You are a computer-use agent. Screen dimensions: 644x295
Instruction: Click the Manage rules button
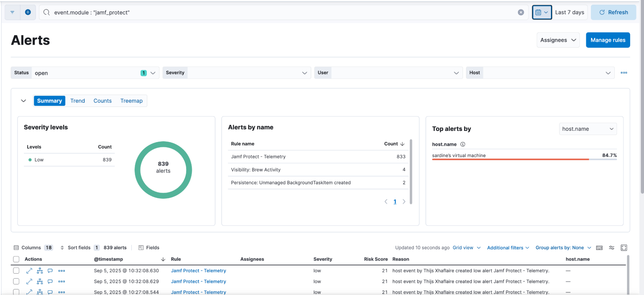(x=608, y=40)
